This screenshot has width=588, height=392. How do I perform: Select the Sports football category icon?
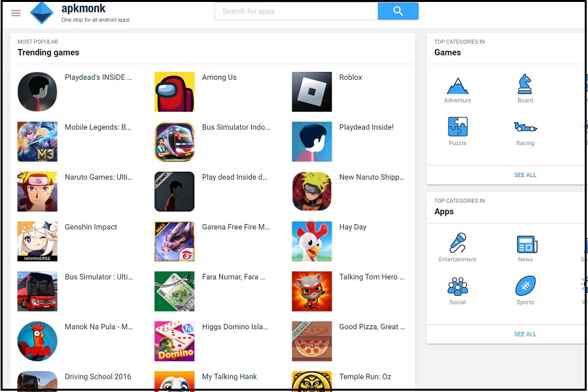pyautogui.click(x=525, y=286)
